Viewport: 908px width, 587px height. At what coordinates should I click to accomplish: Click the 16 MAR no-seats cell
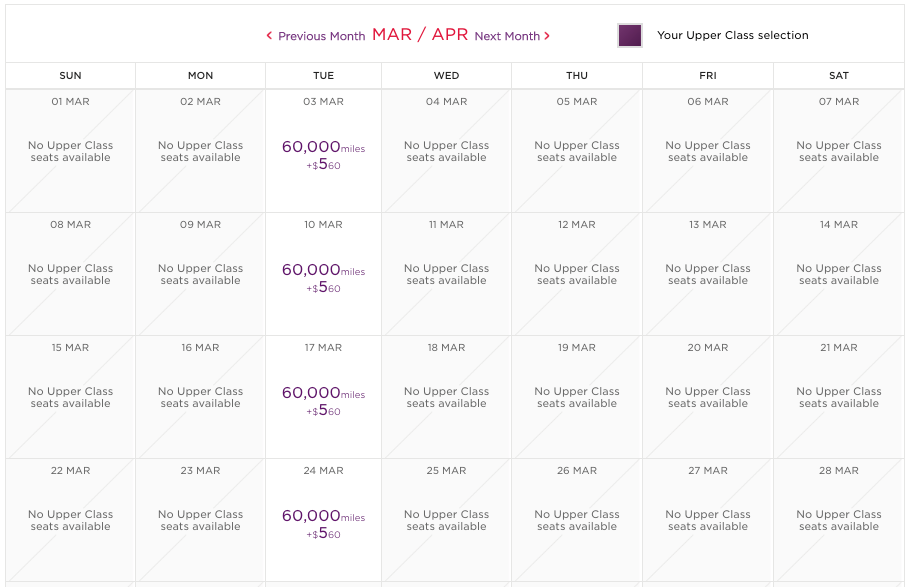pyautogui.click(x=200, y=397)
